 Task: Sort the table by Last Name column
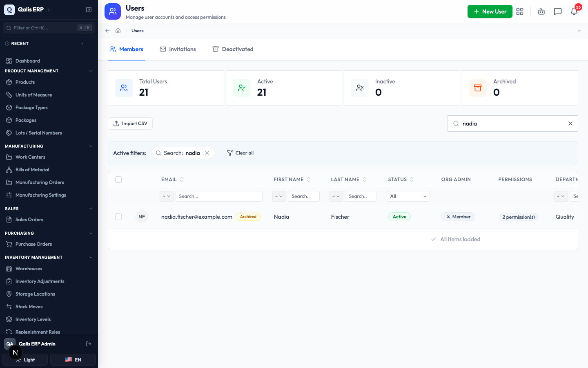coord(349,180)
